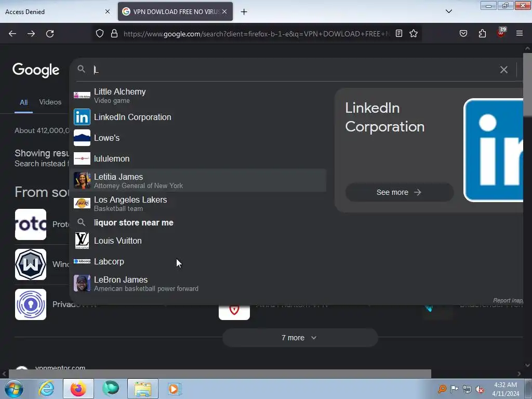This screenshot has height=399, width=532.
Task: View site security padlock info
Action: (114, 34)
